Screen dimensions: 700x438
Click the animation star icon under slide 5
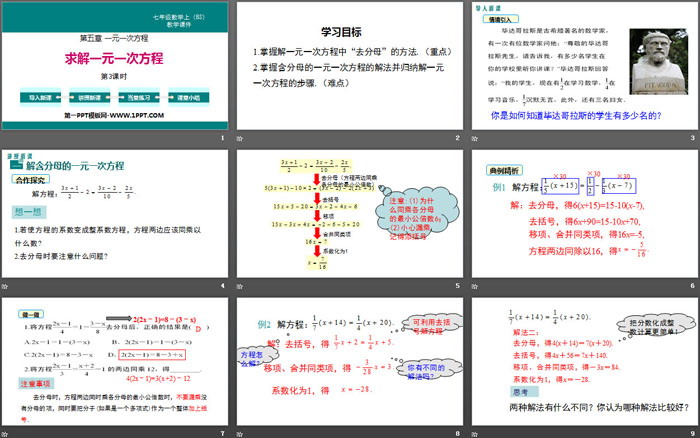[240, 286]
